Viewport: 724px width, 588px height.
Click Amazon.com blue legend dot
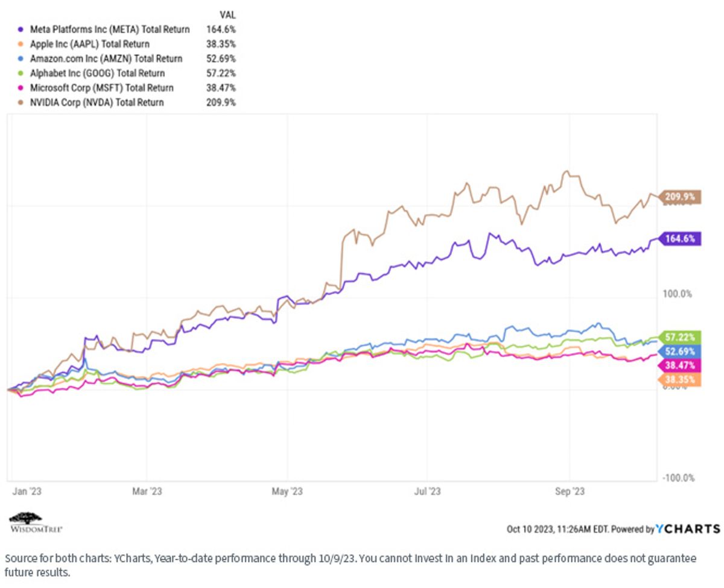tap(21, 58)
